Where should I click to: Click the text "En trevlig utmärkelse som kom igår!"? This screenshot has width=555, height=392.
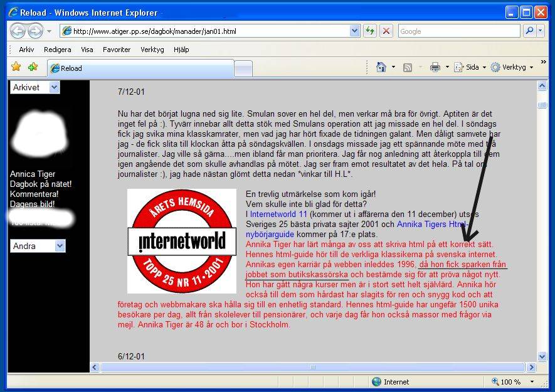[311, 194]
